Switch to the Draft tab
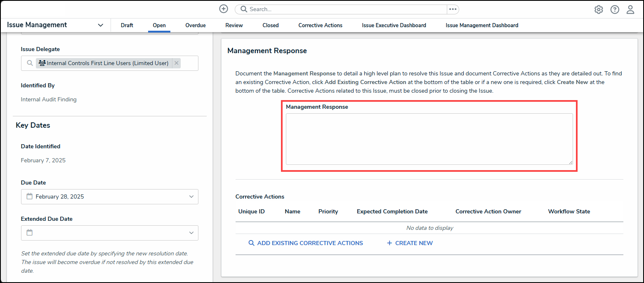 [x=127, y=25]
